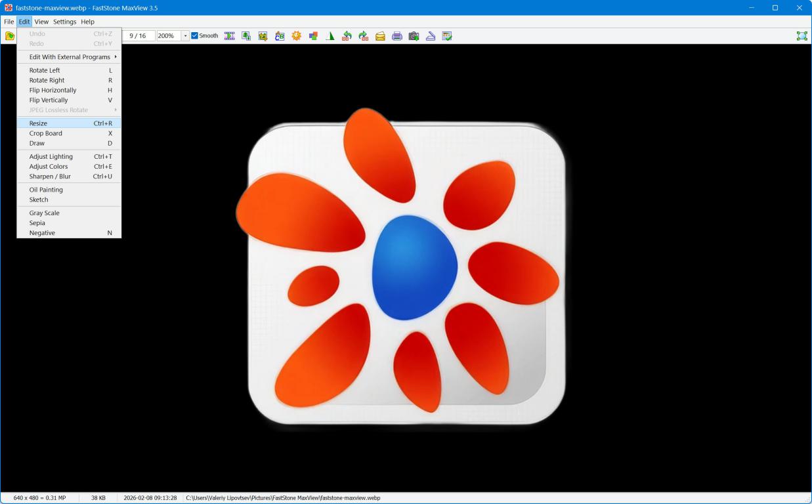This screenshot has height=504, width=812.
Task: Choose Resize from the Edit menu
Action: coord(38,123)
